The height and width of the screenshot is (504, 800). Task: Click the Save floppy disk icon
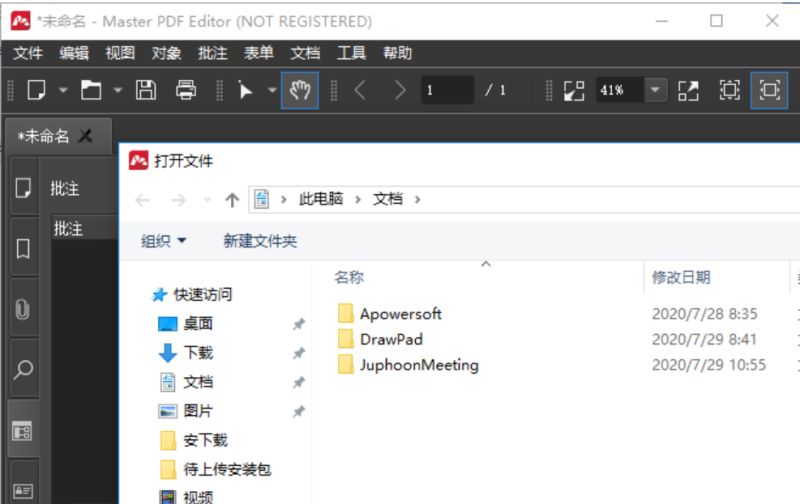pyautogui.click(x=146, y=90)
